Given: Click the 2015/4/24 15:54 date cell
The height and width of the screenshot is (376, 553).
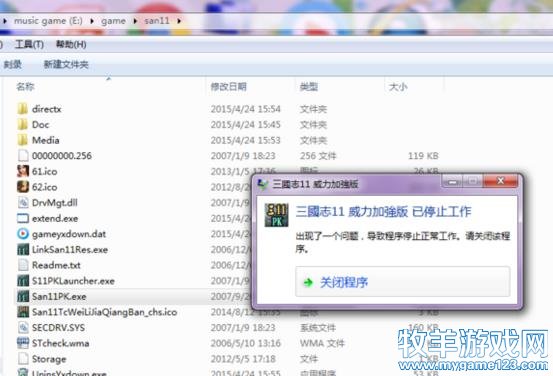Looking at the screenshot, I should [x=245, y=109].
